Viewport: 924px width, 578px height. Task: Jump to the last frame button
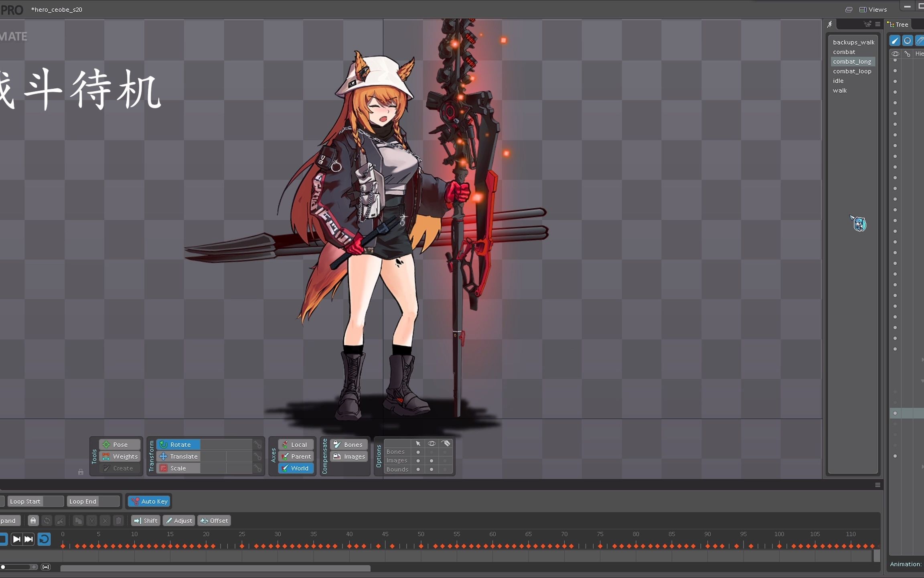tap(28, 539)
